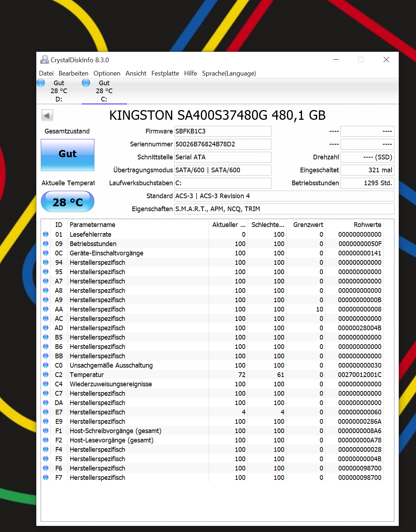
Task: Click status orb for attribute A7
Action: 46,281
